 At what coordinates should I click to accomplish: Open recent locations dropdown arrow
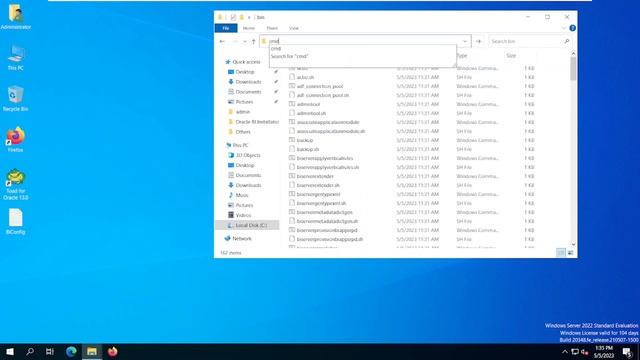[x=244, y=41]
